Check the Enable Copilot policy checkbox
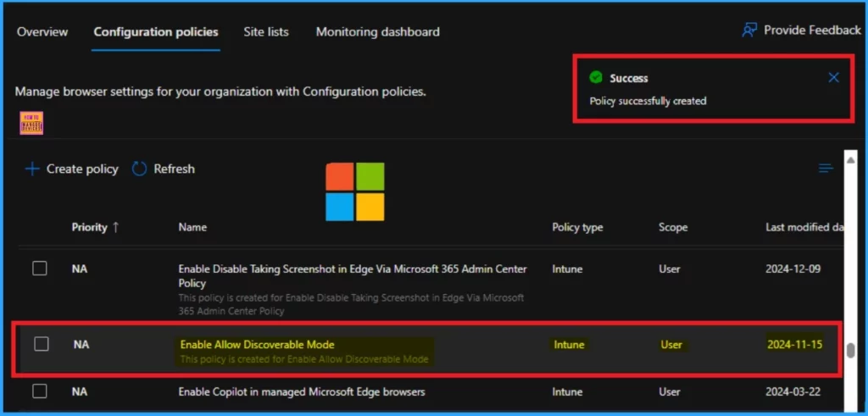The height and width of the screenshot is (416, 868). pos(39,391)
